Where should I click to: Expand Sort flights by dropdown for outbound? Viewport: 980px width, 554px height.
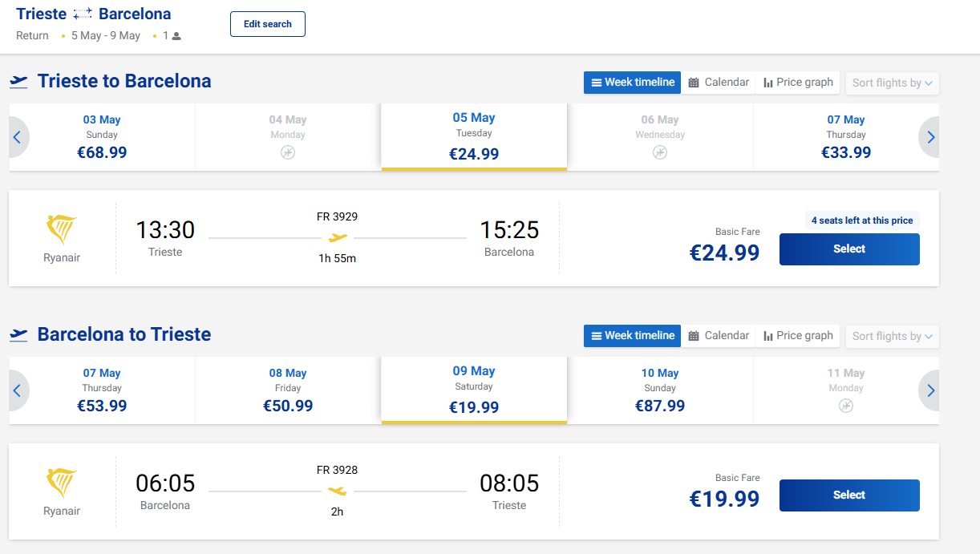[x=892, y=83]
